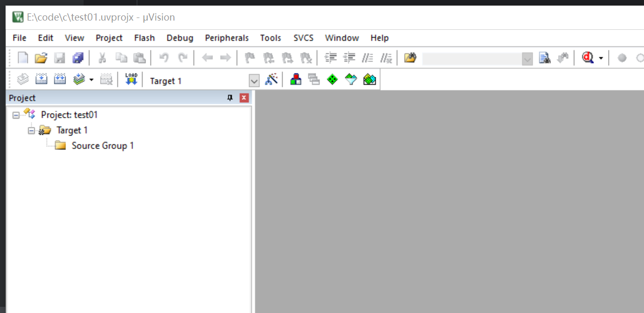Open the Flash menu
Viewport: 644px width, 313px height.
click(144, 38)
